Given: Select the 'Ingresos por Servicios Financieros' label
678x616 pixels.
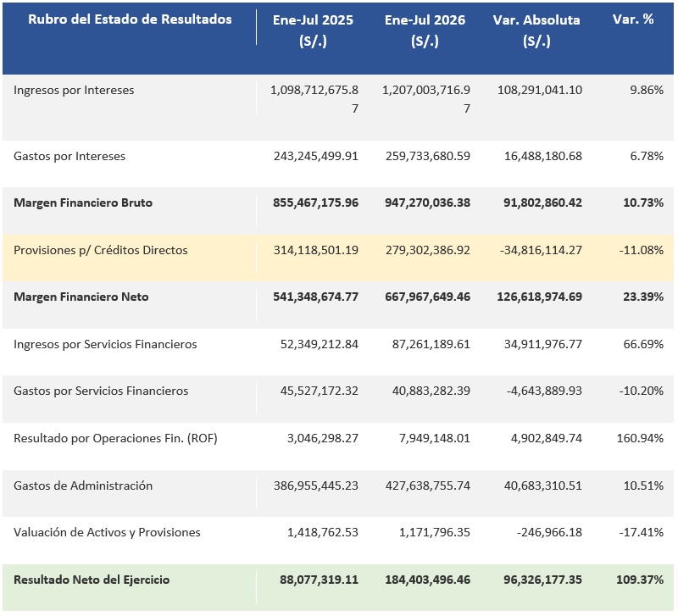Looking at the screenshot, I should click(x=105, y=344).
